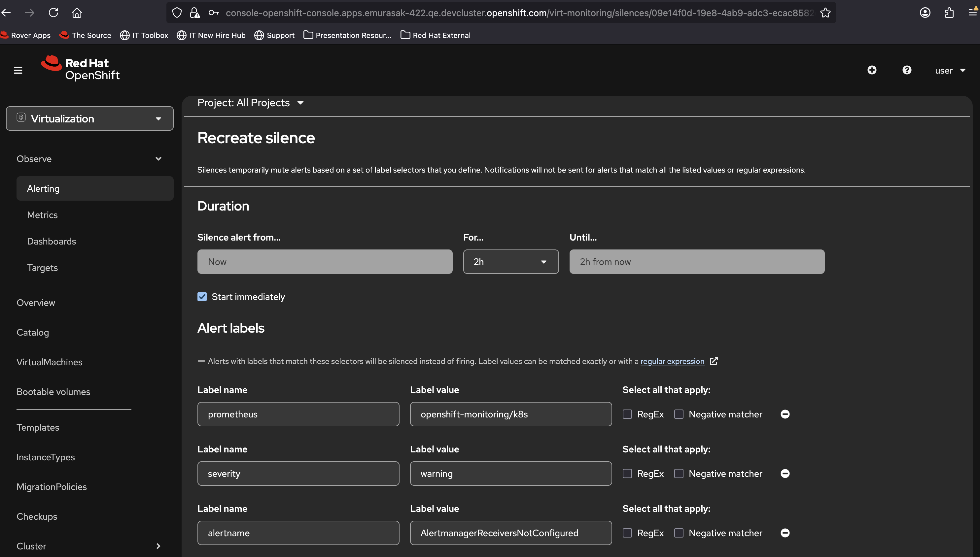Viewport: 980px width, 557px height.
Task: Click the alertname label value field
Action: (x=511, y=533)
